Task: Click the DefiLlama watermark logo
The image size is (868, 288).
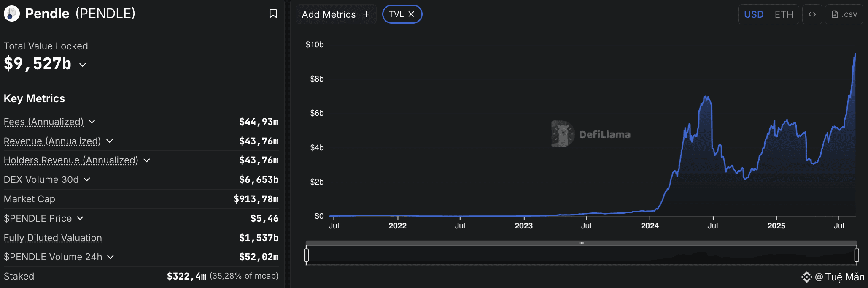Action: coord(563,134)
